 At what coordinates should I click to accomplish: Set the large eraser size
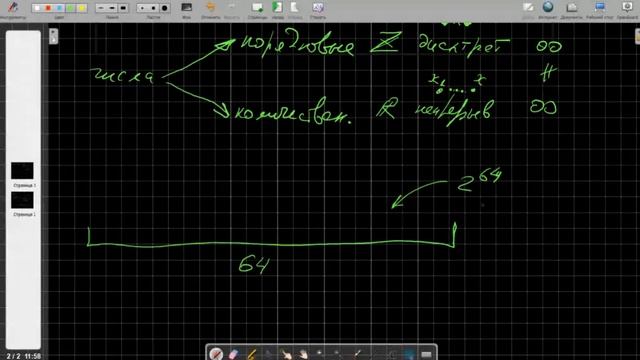pos(165,8)
